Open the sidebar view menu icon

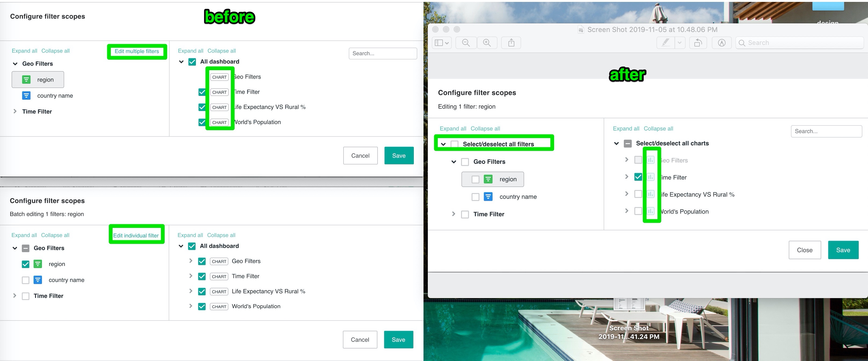click(x=442, y=43)
